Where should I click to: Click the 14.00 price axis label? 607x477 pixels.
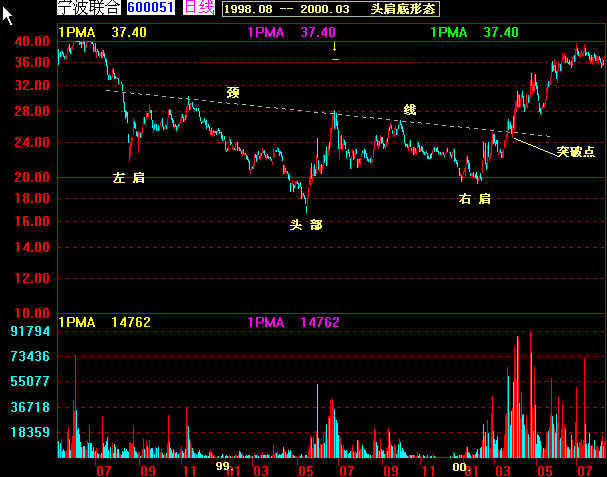pyautogui.click(x=32, y=247)
